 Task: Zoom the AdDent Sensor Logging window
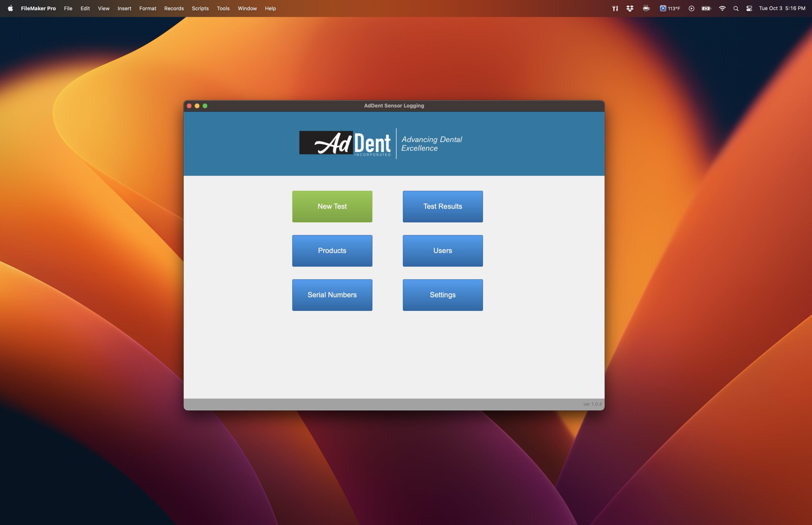[205, 106]
